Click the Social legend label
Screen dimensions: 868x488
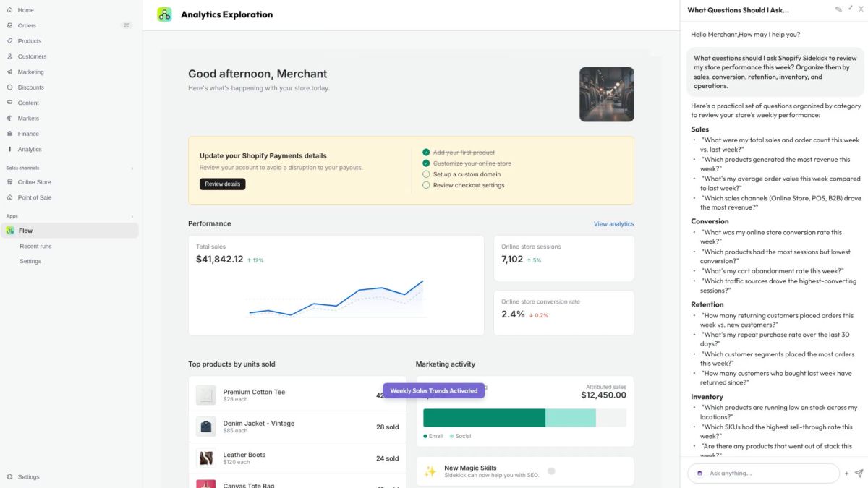point(463,436)
